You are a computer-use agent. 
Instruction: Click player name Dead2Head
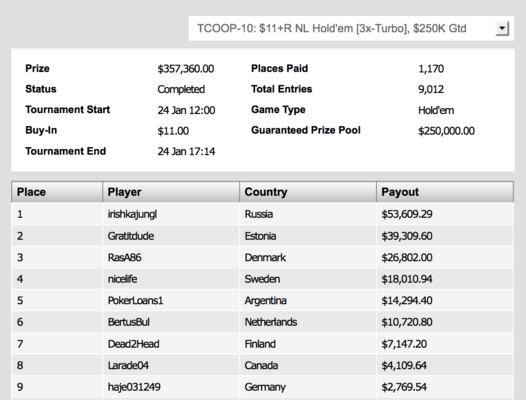(x=134, y=344)
